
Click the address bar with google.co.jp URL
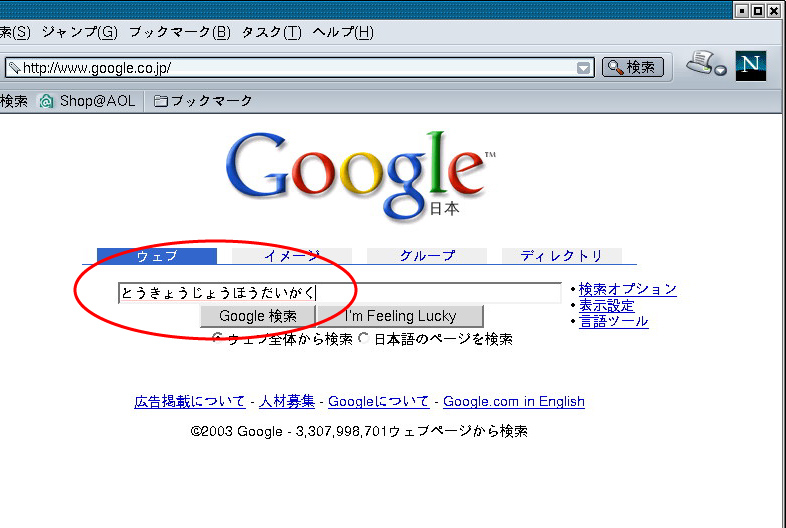(299, 68)
